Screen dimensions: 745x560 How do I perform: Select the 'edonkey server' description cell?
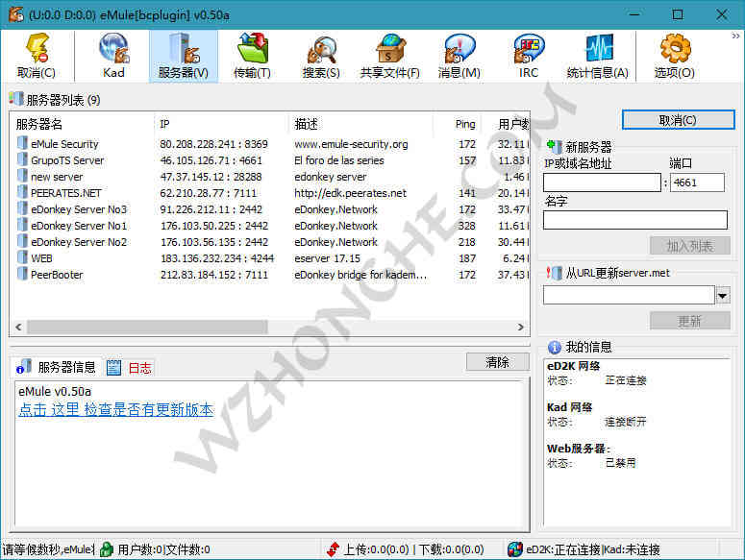pyautogui.click(x=331, y=177)
